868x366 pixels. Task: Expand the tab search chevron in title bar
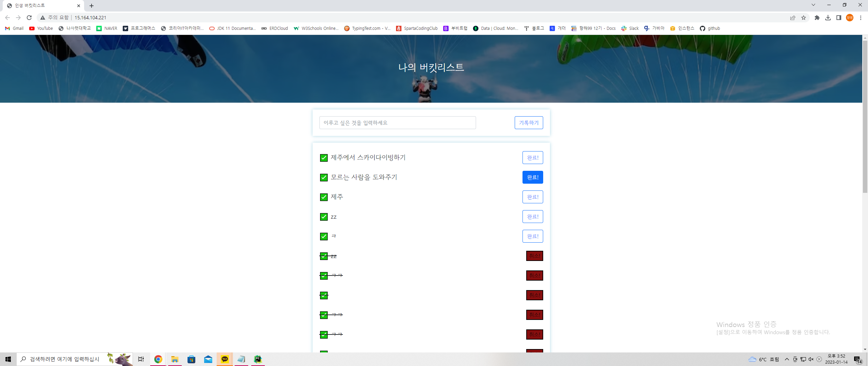tap(813, 5)
